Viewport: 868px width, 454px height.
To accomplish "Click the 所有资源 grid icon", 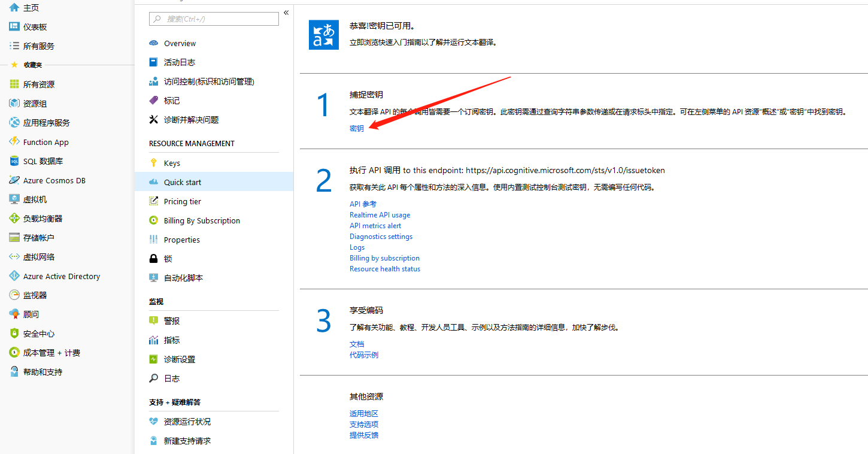I will [x=14, y=84].
